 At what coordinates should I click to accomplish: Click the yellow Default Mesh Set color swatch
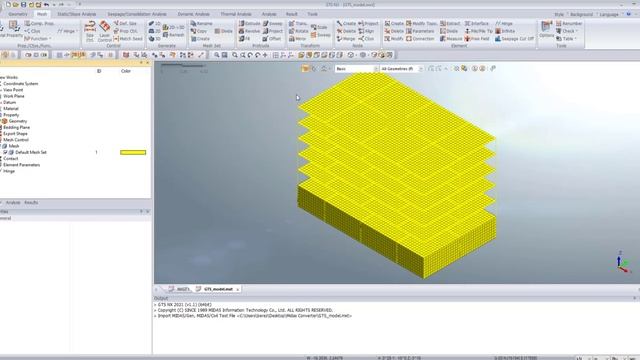pos(133,152)
